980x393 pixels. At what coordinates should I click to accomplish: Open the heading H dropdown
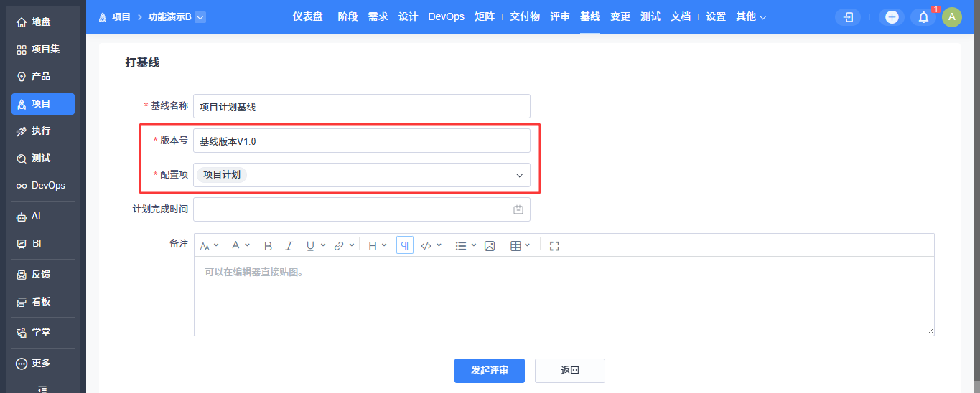point(377,245)
